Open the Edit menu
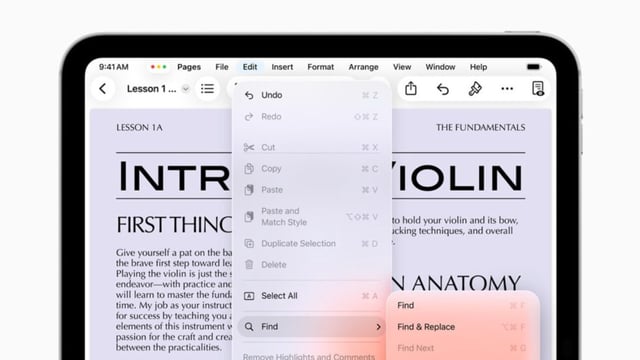Image resolution: width=640 pixels, height=360 pixels. pyautogui.click(x=250, y=67)
